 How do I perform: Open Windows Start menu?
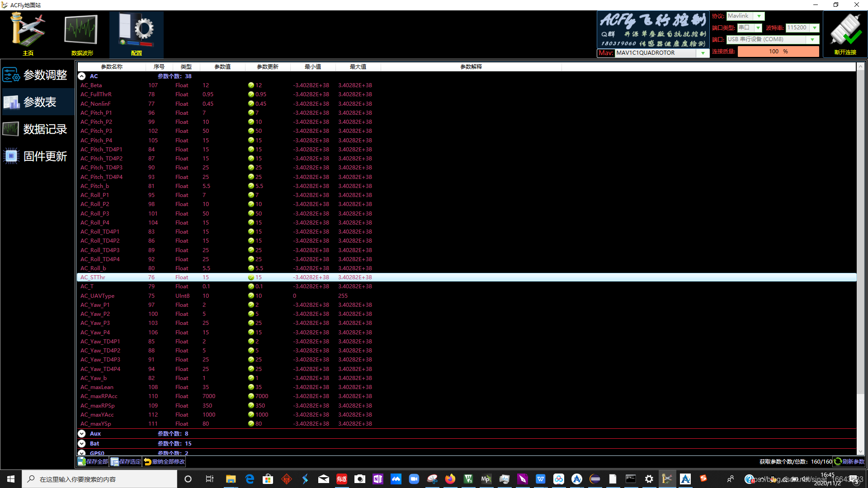11,479
